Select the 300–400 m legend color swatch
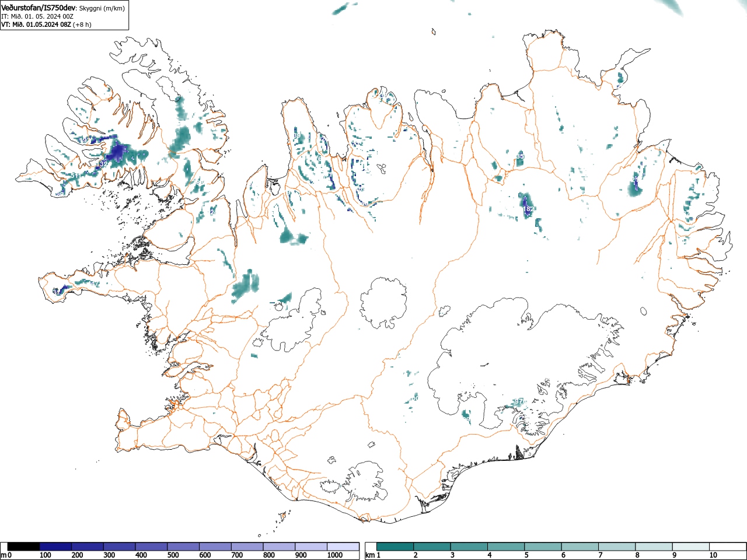This screenshot has height=560, width=747. coord(119,547)
